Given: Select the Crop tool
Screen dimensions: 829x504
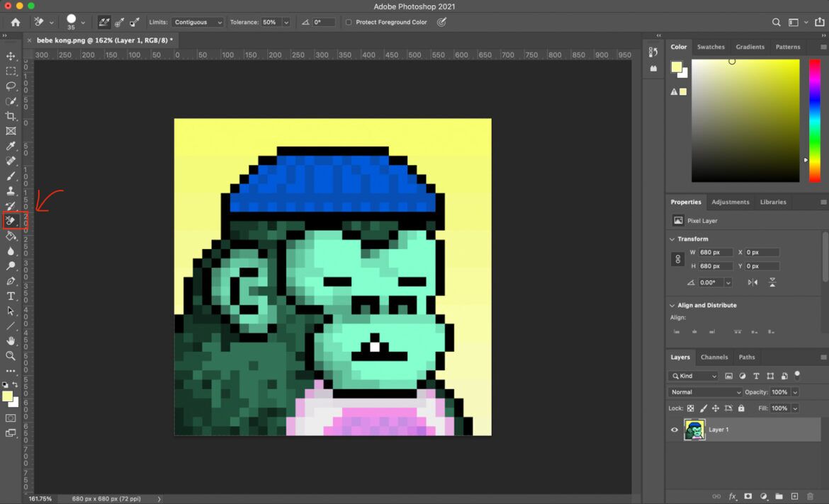Looking at the screenshot, I should point(11,115).
